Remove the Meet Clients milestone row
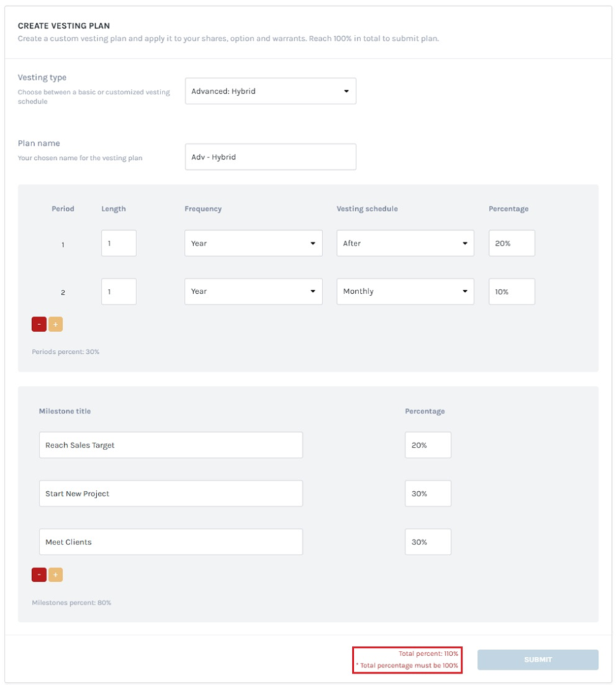This screenshot has height=685, width=616. 38,575
